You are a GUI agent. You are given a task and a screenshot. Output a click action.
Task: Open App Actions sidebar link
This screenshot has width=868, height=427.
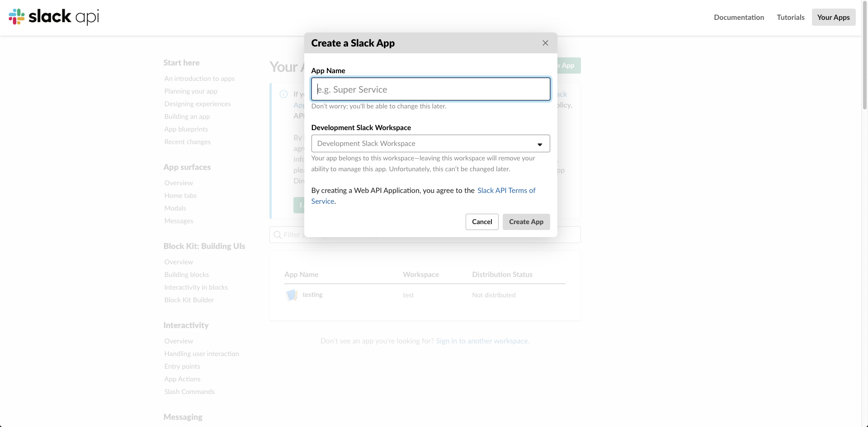[x=182, y=379]
